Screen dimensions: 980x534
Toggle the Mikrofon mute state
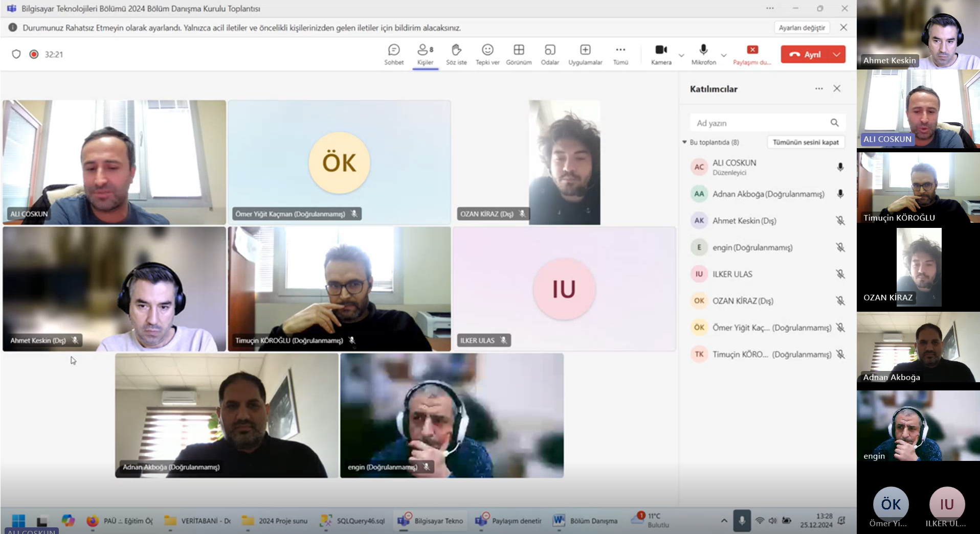(703, 54)
